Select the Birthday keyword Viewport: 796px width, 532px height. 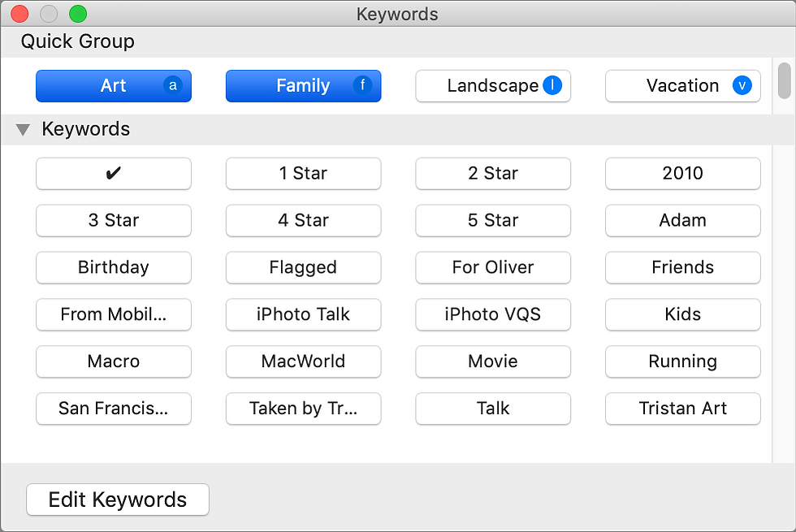[114, 267]
